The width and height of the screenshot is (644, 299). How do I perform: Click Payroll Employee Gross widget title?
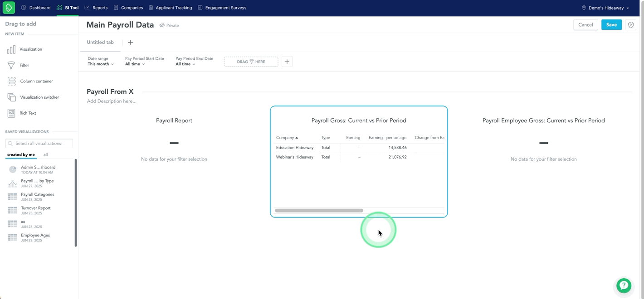[x=543, y=121]
